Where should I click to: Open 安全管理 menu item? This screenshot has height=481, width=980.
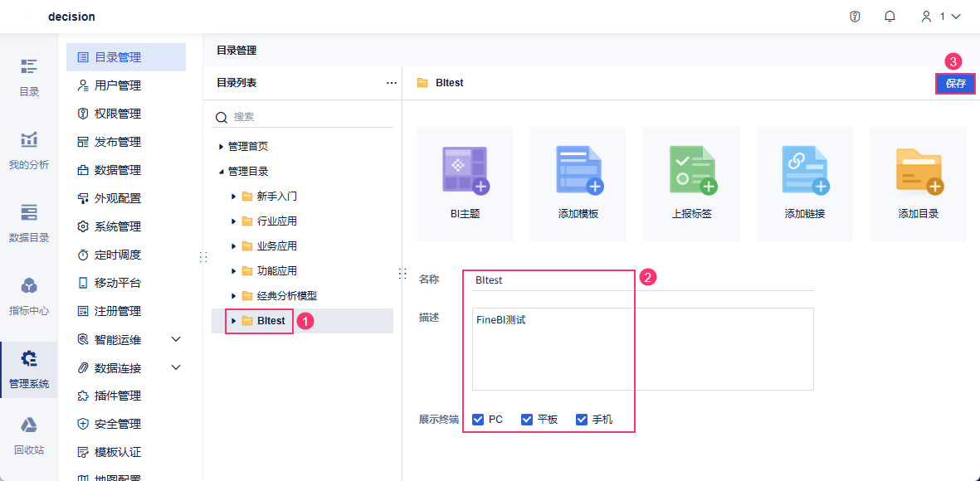[x=126, y=424]
